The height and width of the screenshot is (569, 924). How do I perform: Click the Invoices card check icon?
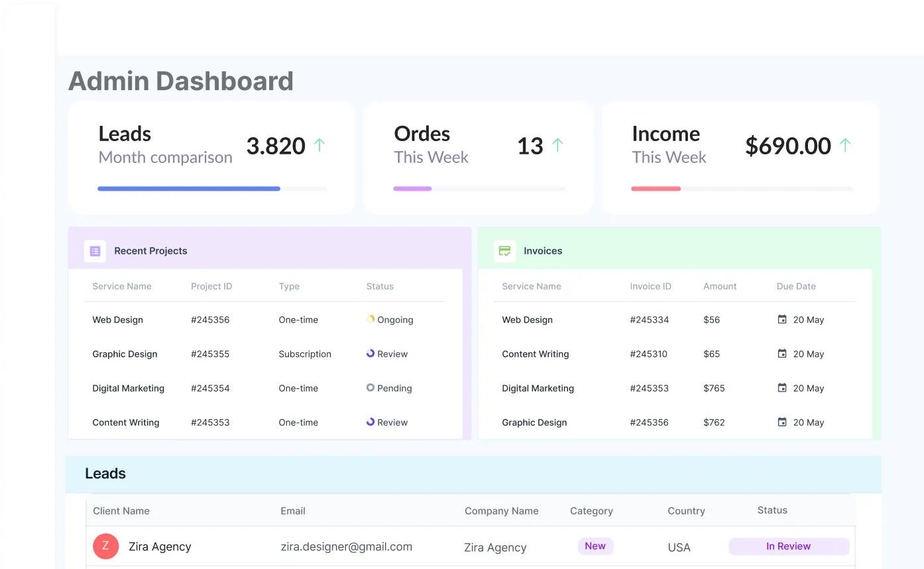[x=504, y=251]
